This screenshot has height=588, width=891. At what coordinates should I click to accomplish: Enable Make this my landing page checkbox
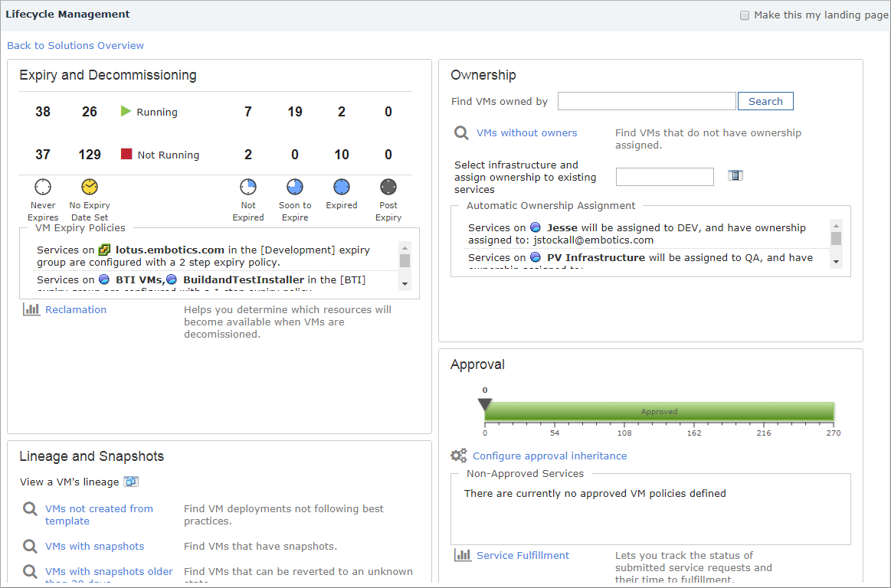tap(745, 15)
